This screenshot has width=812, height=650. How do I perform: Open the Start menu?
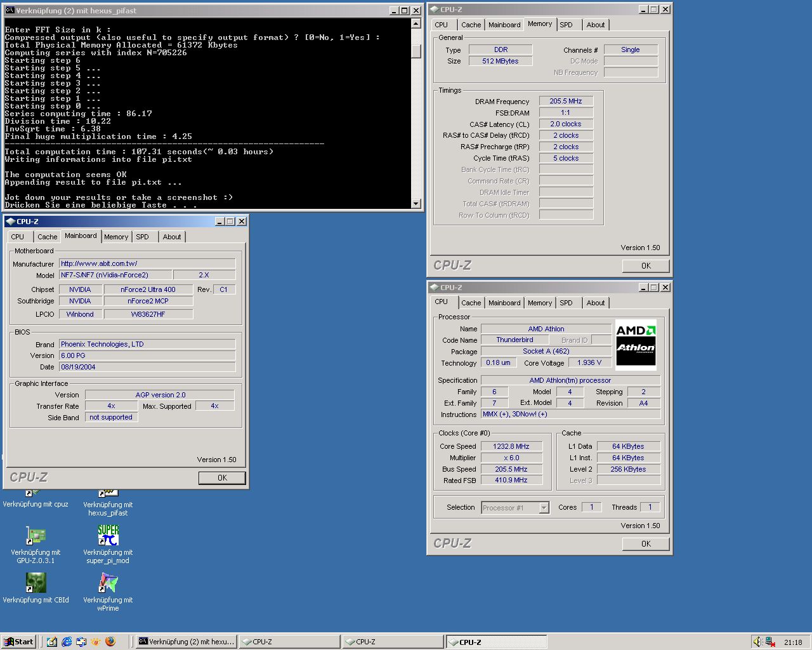pos(19,642)
